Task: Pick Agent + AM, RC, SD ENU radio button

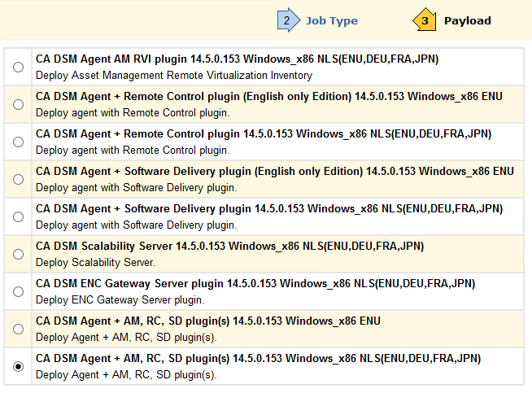Action: [x=19, y=330]
